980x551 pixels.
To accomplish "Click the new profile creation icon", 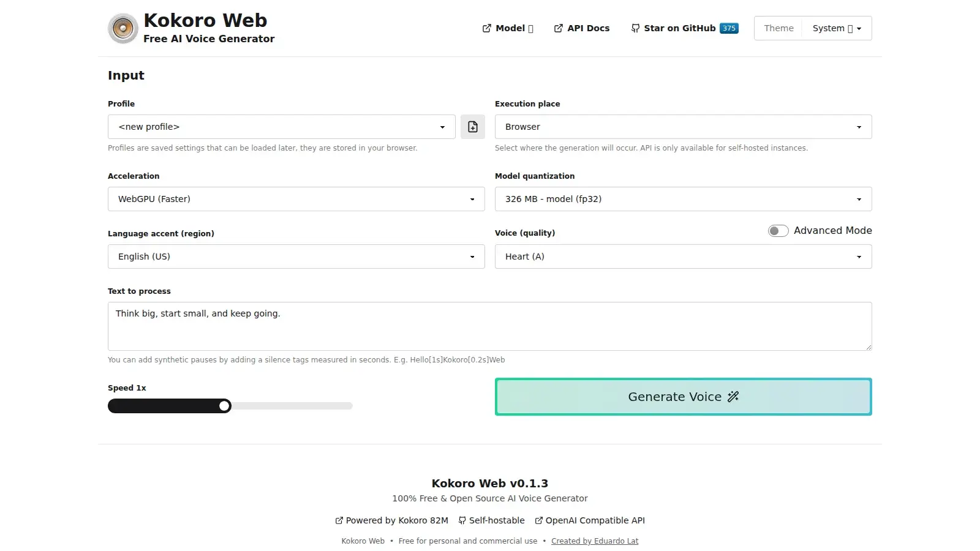I will 472,127.
